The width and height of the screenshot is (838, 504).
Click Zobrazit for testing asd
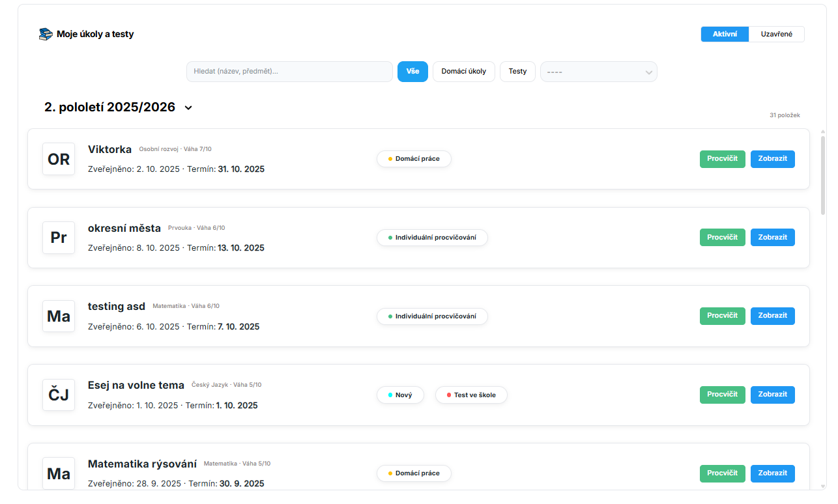coord(773,316)
